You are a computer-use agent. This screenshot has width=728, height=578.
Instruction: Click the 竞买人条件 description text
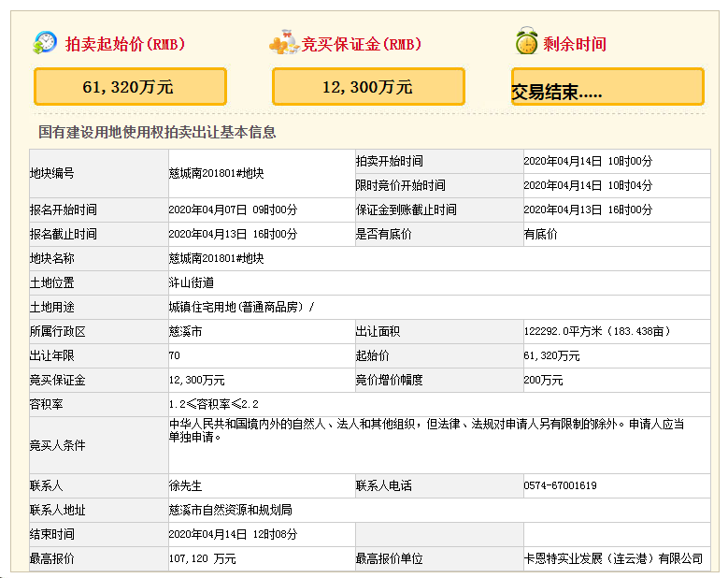coord(426,430)
